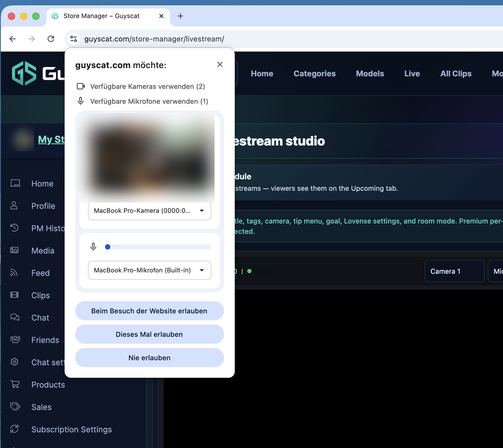Open a new browser tab
The width and height of the screenshot is (503, 448).
(x=181, y=16)
